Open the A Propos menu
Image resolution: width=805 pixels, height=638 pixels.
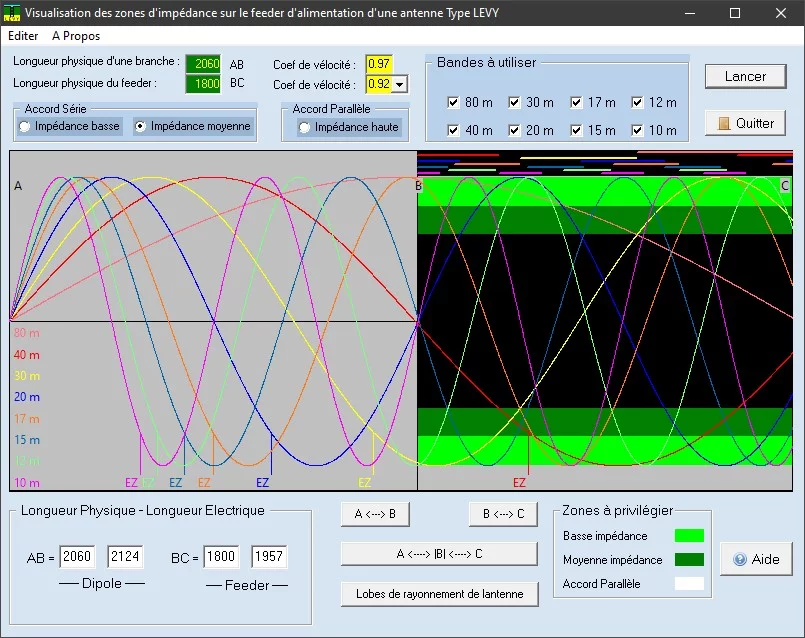click(76, 36)
